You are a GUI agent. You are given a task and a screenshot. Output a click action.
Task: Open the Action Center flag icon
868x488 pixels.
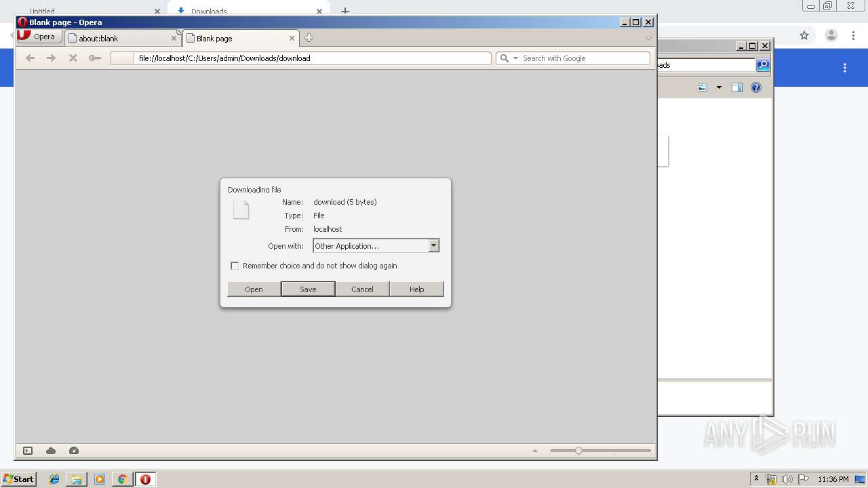click(803, 479)
